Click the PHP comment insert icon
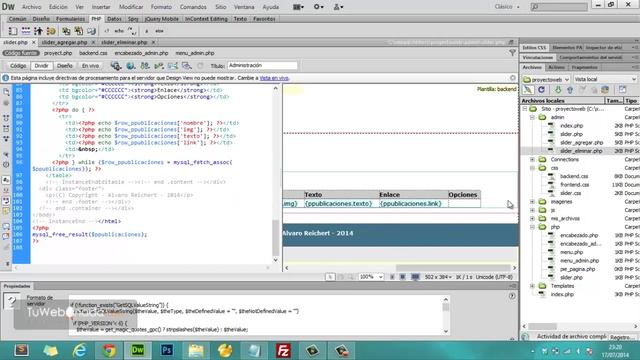This screenshot has width=640, height=360. 132,31
